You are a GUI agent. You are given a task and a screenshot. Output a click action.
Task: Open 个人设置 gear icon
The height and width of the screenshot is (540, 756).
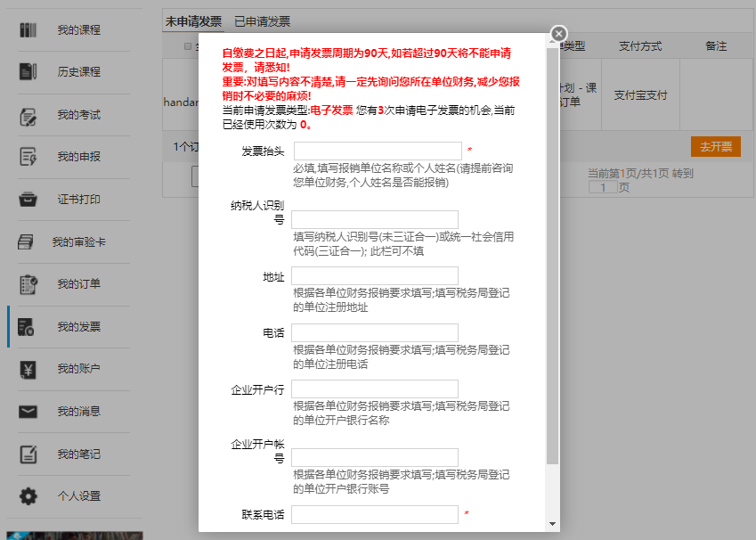(28, 496)
